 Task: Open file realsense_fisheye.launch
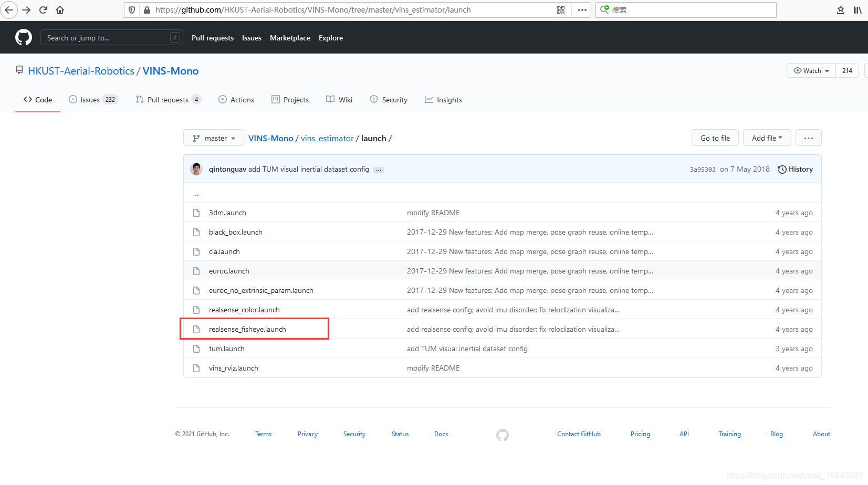click(x=247, y=329)
